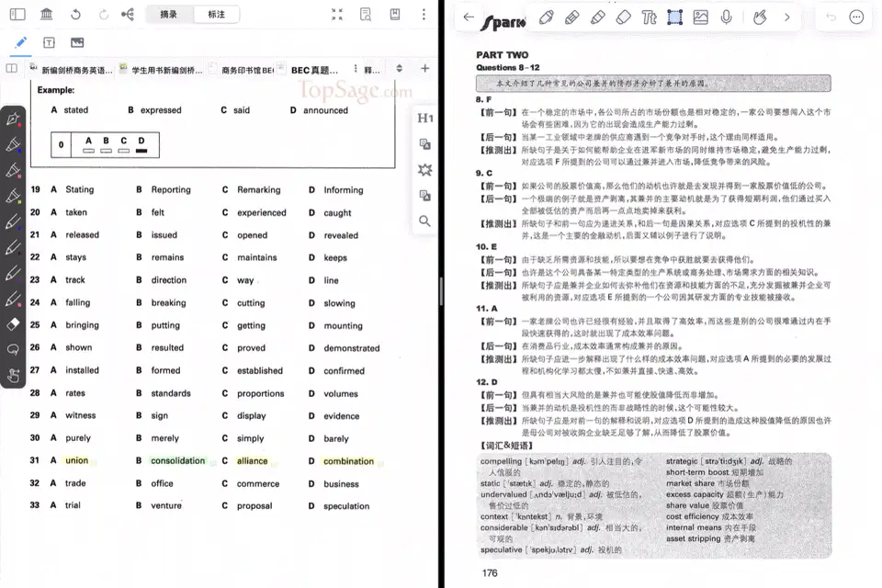Open left pane three-dot more menu
The image size is (882, 588).
tap(424, 14)
